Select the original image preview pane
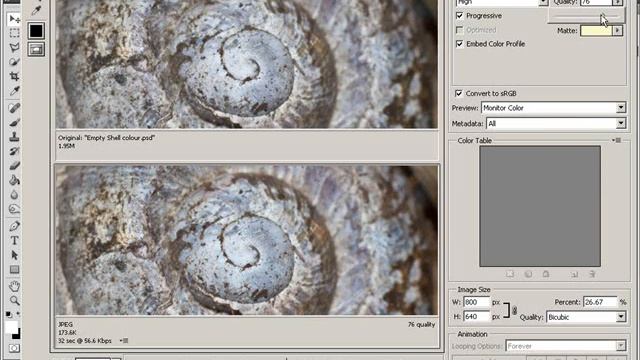 [x=247, y=64]
